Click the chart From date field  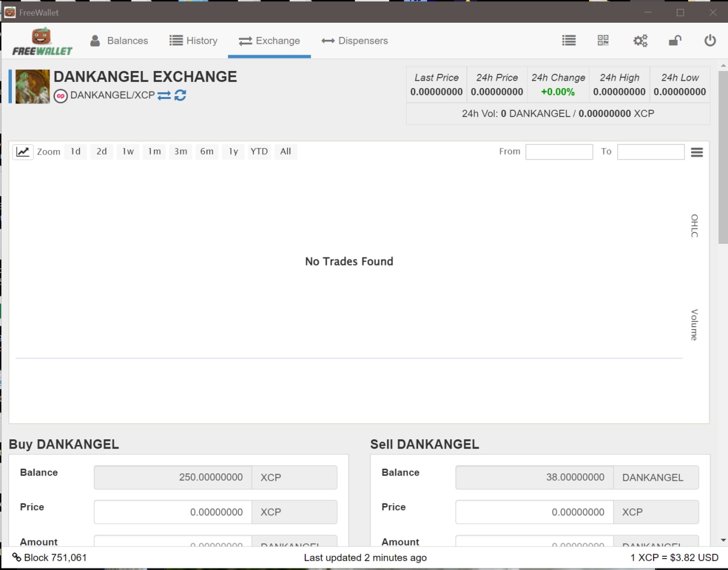pos(559,152)
